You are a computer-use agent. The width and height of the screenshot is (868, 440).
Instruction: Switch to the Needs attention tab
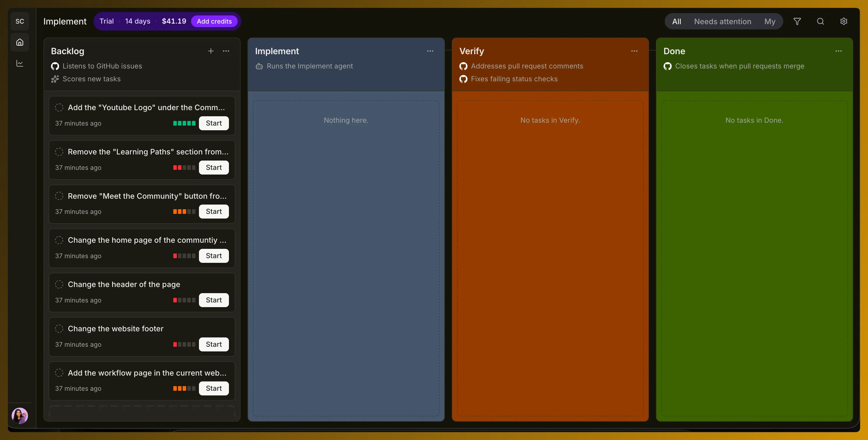pos(722,22)
